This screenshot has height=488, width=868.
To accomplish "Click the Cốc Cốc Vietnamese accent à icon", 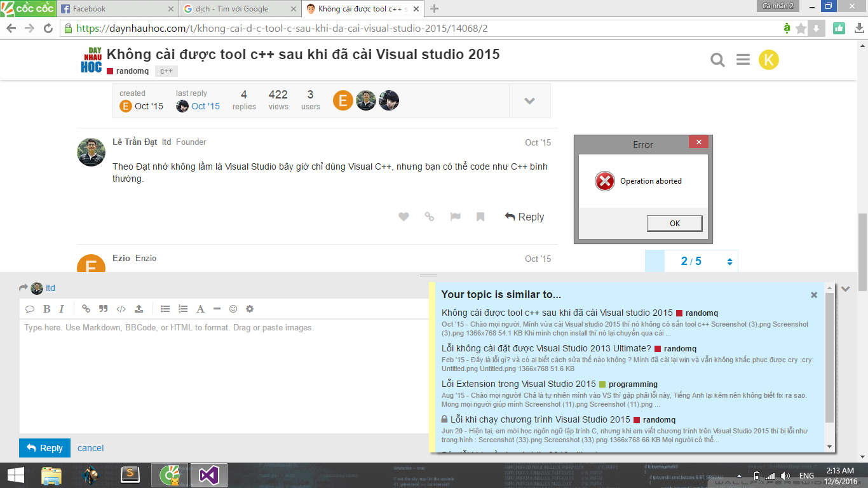I will point(787,28).
